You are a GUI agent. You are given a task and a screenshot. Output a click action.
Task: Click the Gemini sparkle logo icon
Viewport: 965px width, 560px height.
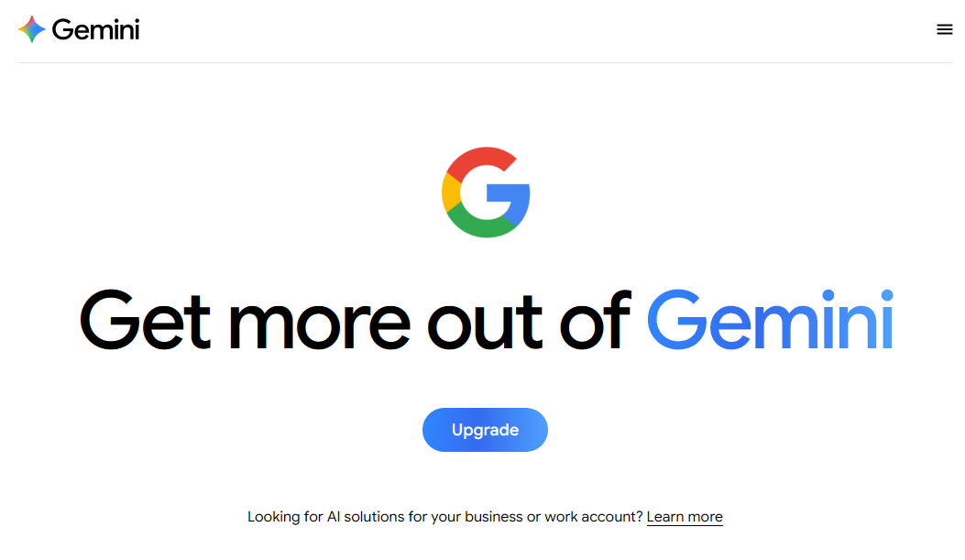click(31, 29)
